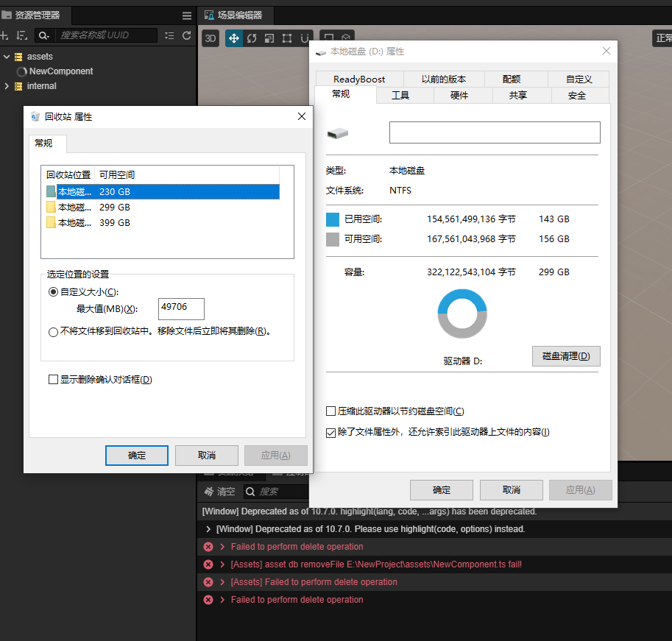Expand the Deprecated highlight(code, options) log entry
The image size is (672, 641).
coord(208,529)
